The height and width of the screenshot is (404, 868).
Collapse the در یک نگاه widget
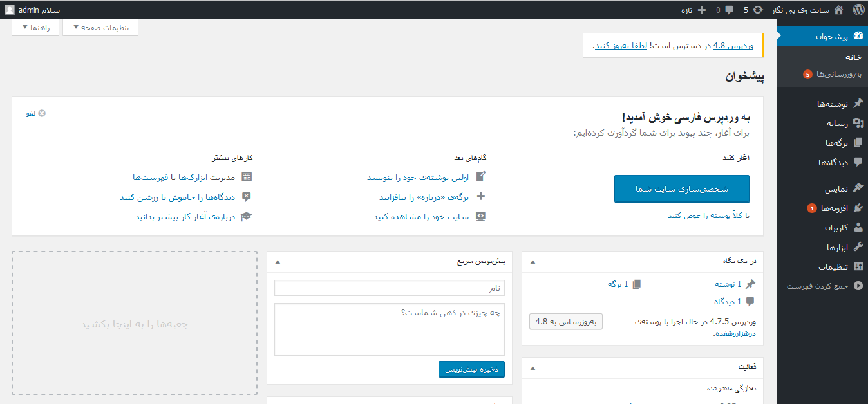click(532, 262)
